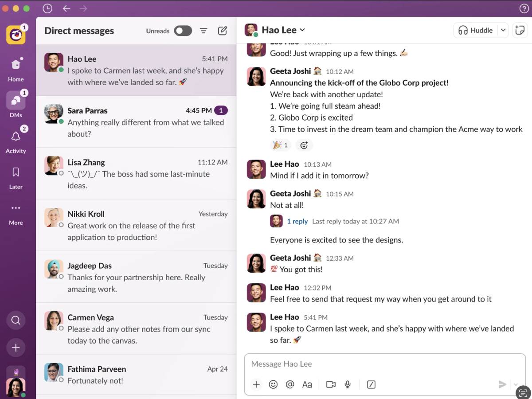This screenshot has width=532, height=399.
Task: Toggle the Unreads switch
Action: (x=183, y=31)
